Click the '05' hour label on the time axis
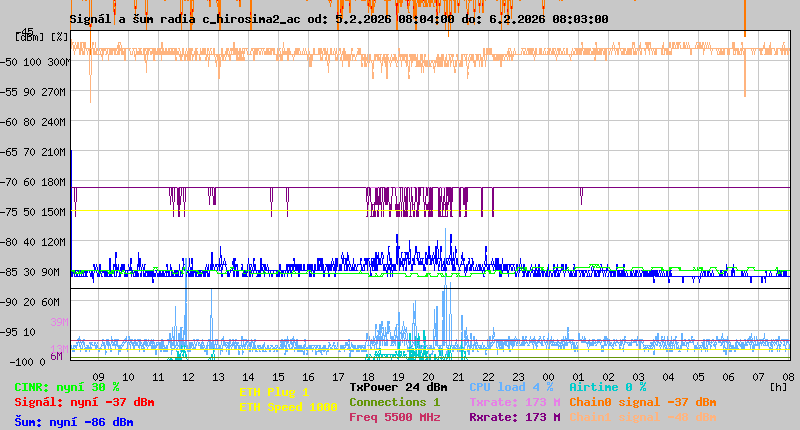 [698, 377]
